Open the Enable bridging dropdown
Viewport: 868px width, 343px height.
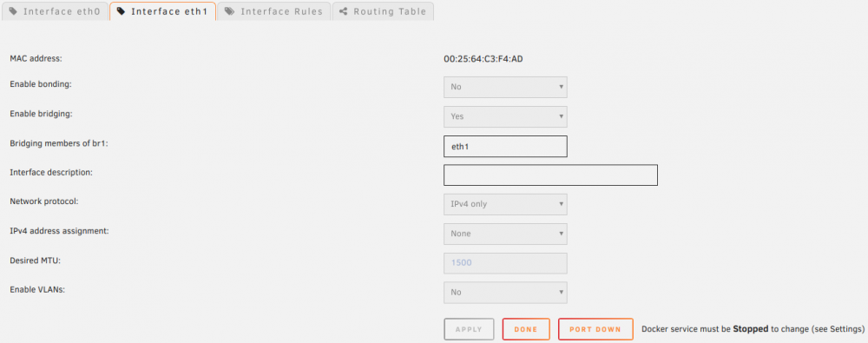pyautogui.click(x=505, y=116)
